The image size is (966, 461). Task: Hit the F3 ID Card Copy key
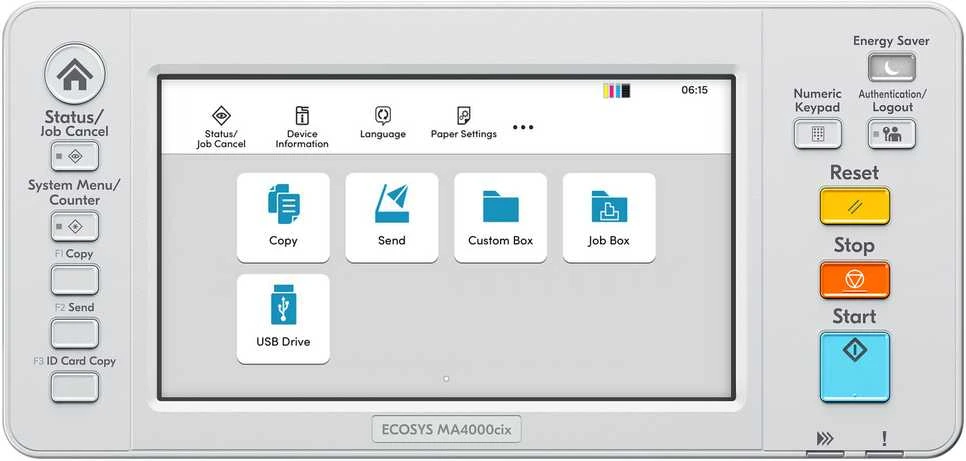click(75, 387)
